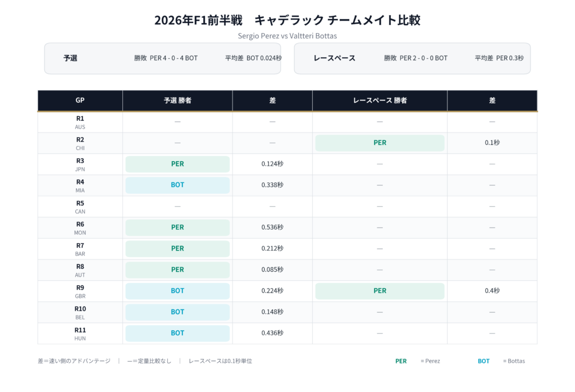The width and height of the screenshot is (575, 392).
Task: Click the title 2026年F1前半戦 キャデラック チームメイト比較
Action: coord(287,20)
